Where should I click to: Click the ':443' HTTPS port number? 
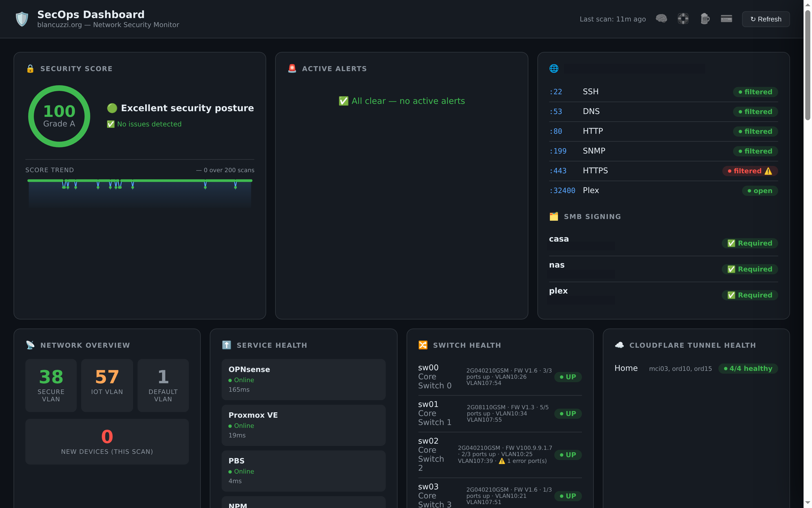[558, 171]
